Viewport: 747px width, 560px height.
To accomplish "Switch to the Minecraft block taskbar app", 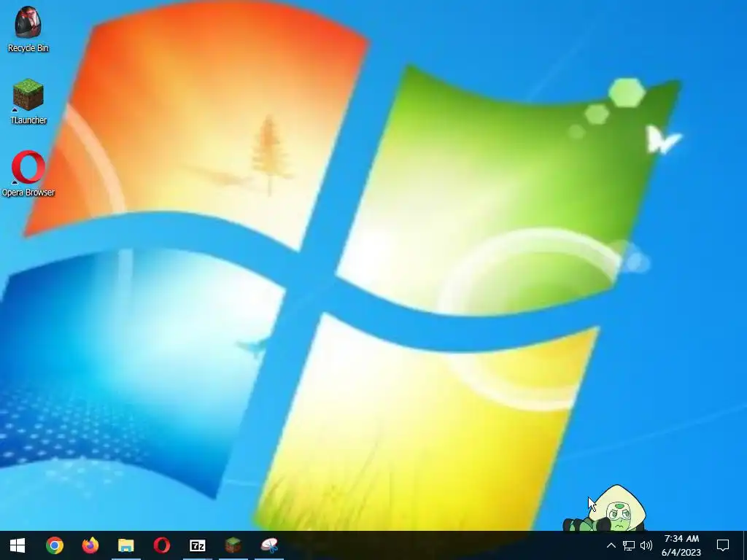I will [233, 545].
